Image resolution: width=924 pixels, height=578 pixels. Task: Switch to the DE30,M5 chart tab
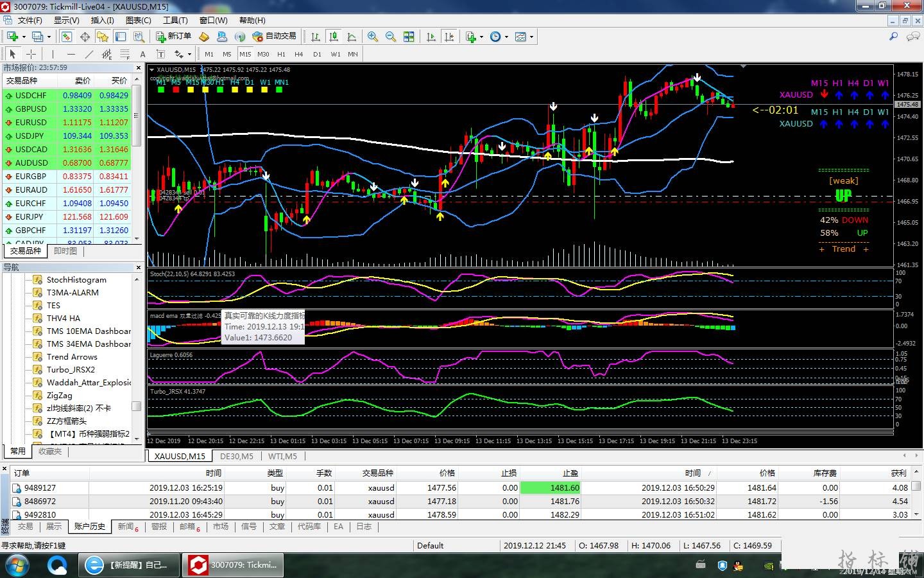[x=236, y=456]
